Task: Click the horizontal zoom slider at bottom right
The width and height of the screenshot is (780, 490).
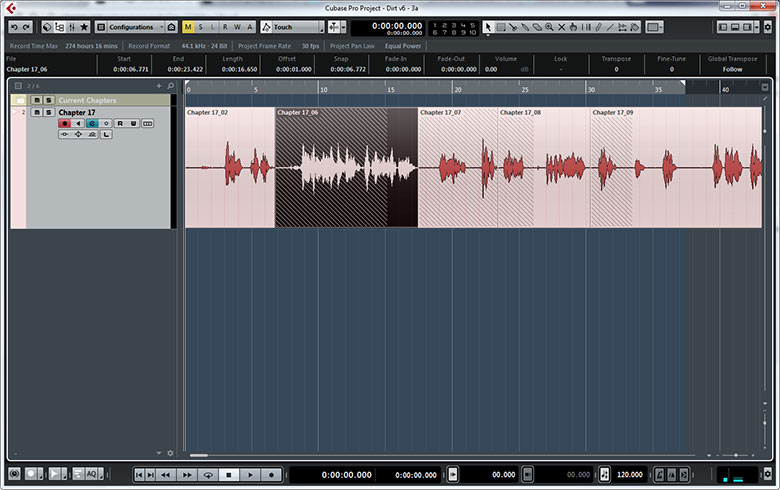Action: click(x=736, y=455)
